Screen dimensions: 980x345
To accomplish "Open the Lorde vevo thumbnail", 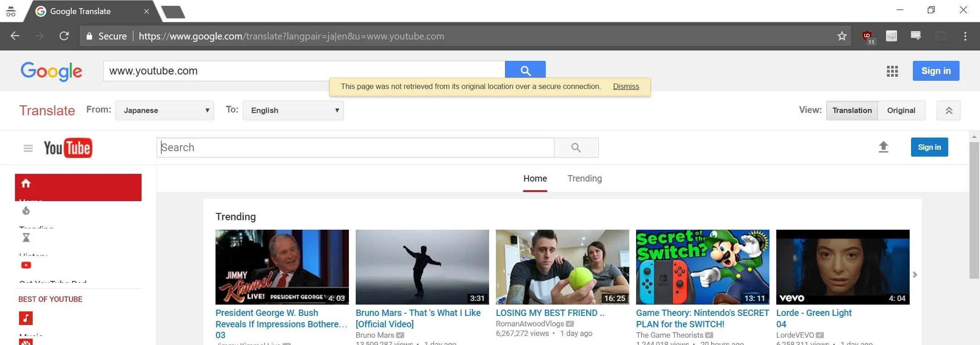I will tap(843, 267).
